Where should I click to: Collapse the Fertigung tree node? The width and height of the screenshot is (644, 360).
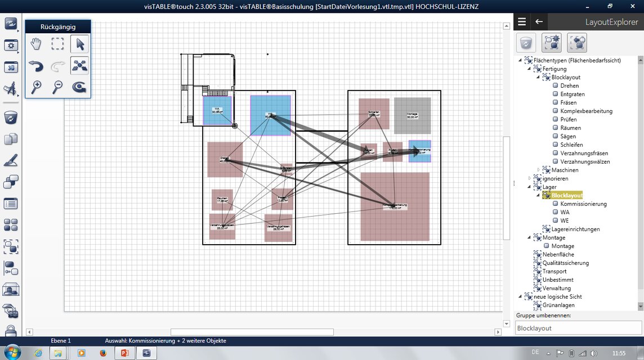click(529, 69)
